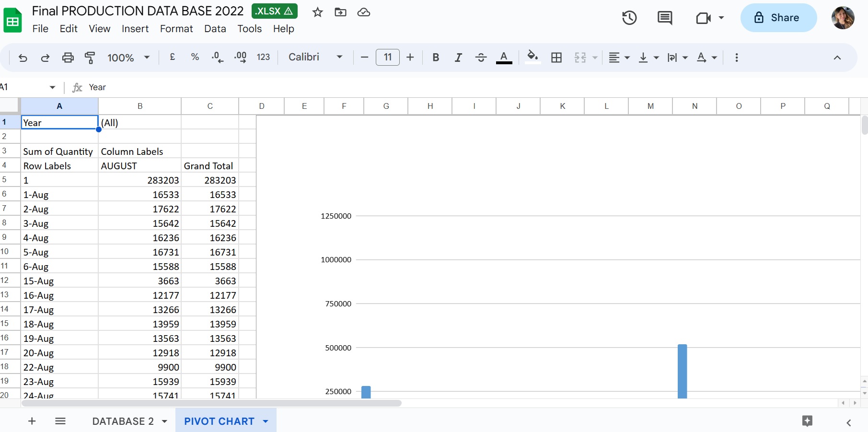
Task: Click the font size field
Action: coord(388,58)
